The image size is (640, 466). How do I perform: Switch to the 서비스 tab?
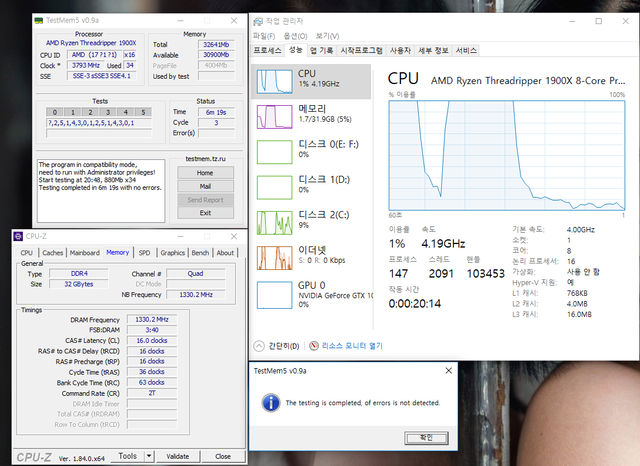(466, 51)
